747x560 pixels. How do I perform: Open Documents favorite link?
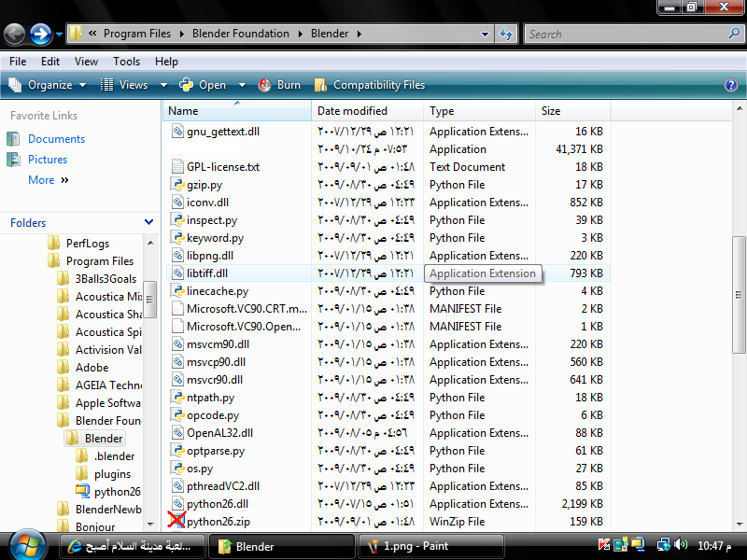tap(56, 139)
